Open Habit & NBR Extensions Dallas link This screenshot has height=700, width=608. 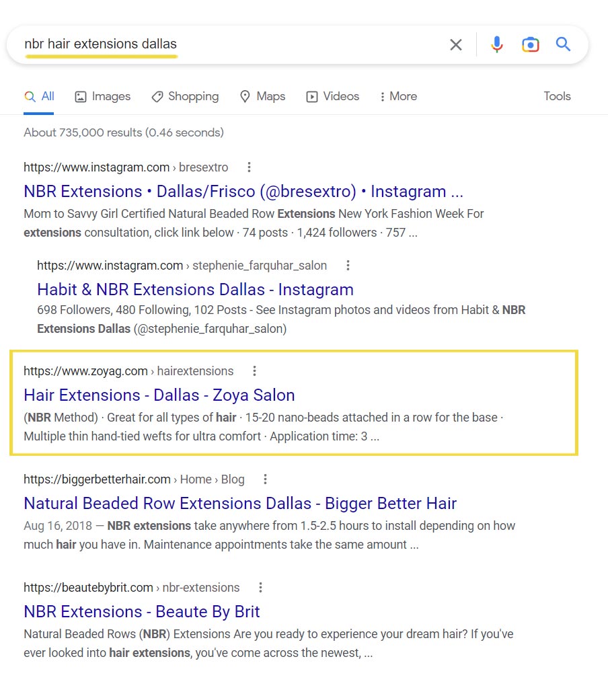(196, 290)
